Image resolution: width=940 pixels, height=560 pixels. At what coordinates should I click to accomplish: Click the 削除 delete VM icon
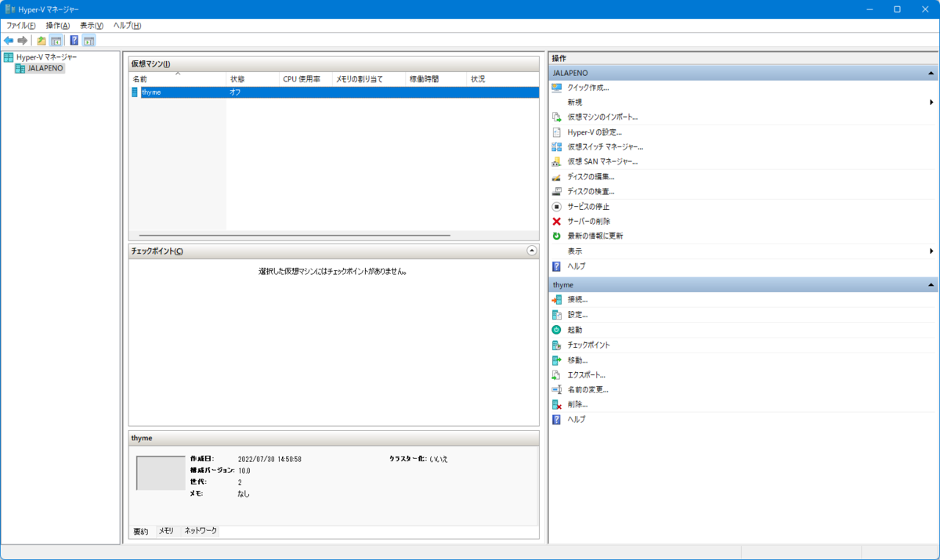pos(557,404)
